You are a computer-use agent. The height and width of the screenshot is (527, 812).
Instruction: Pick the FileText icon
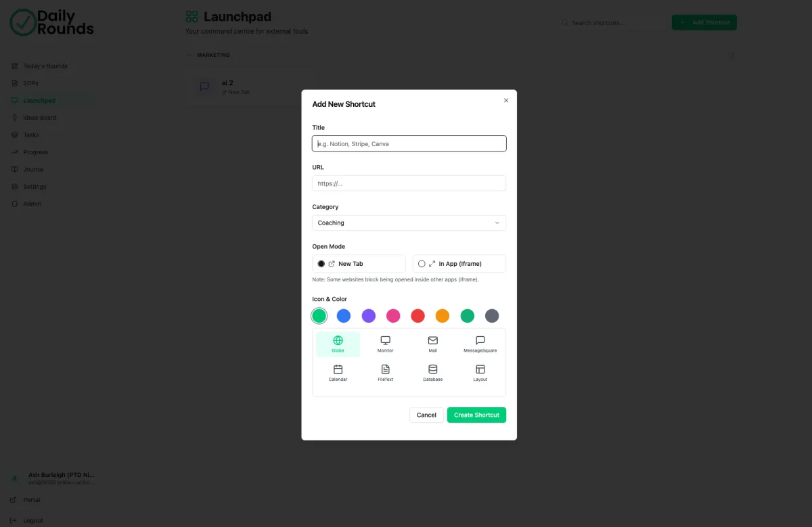[x=385, y=373]
